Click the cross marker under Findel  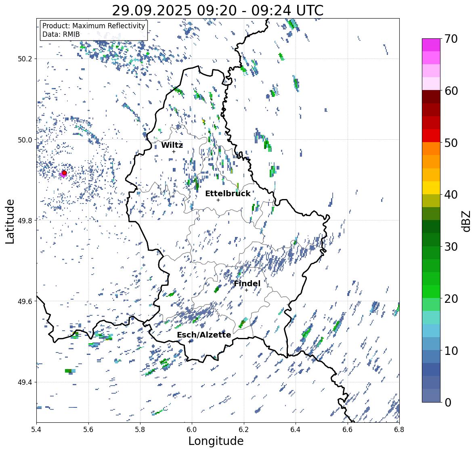(247, 290)
